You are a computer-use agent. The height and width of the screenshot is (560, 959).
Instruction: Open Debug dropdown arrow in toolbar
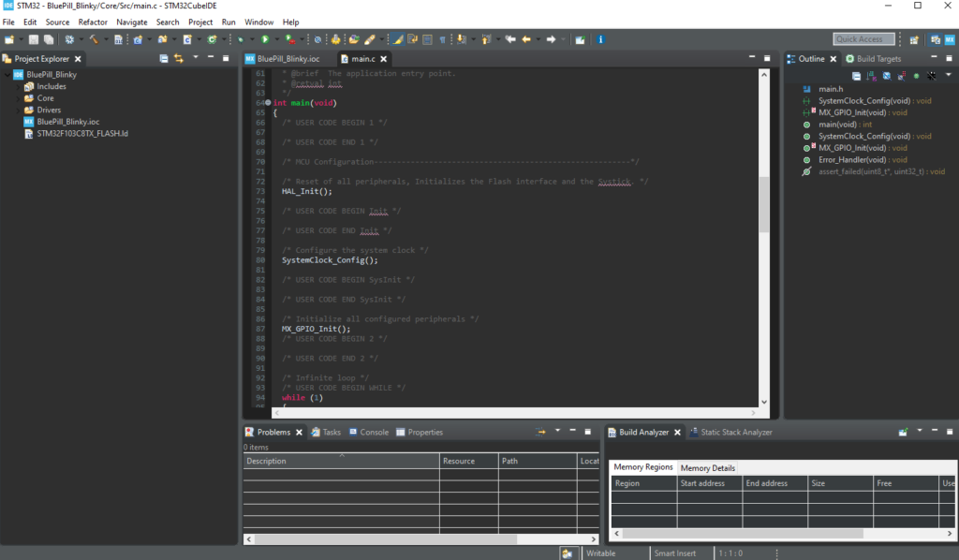point(252,39)
